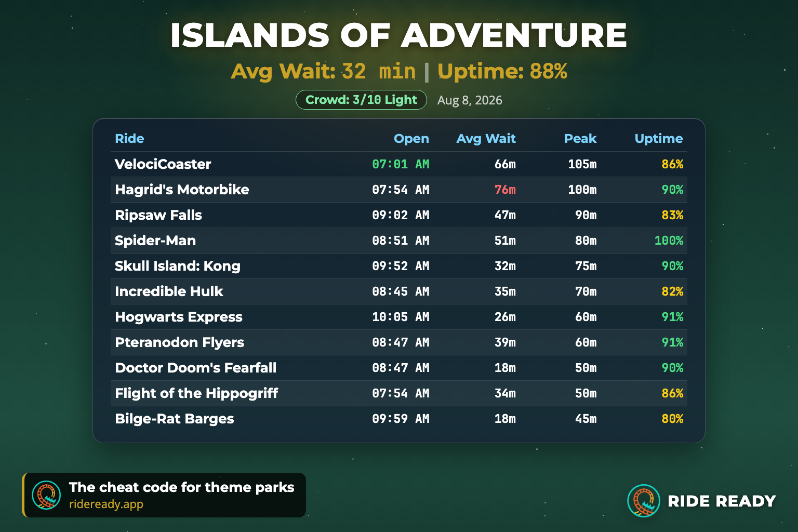Sort by the Peak column header
The image size is (798, 532).
point(580,139)
